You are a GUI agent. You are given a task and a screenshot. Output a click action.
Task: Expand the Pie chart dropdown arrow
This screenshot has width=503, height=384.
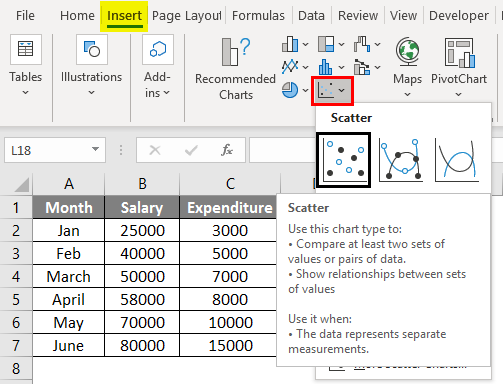[x=305, y=90]
